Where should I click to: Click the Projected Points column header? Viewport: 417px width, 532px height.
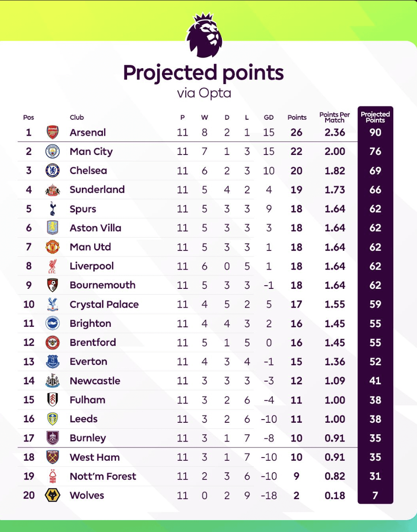(x=375, y=117)
